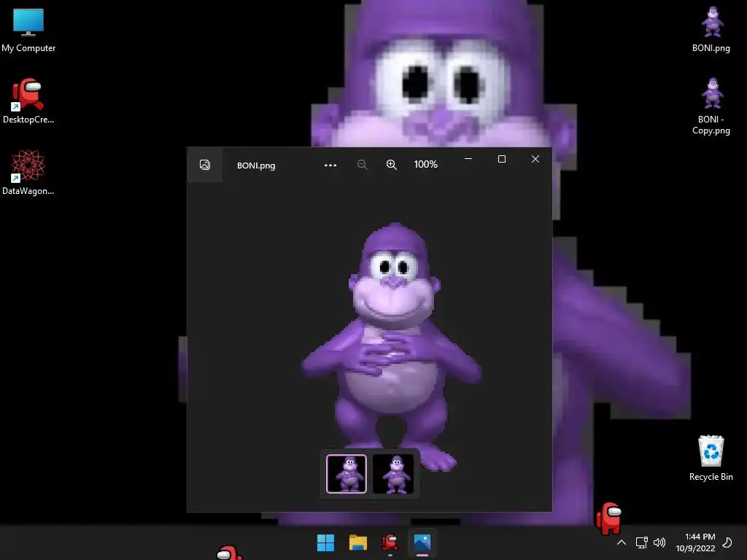Click the network icon in system tray
Image resolution: width=747 pixels, height=560 pixels.
pos(642,542)
